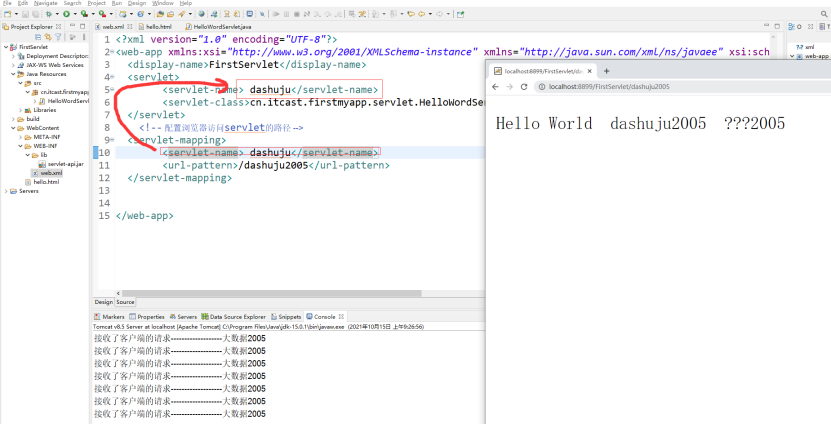Screen dimensions: 831x424
Task: Fold the servlet element at line 4
Action: (x=112, y=78)
